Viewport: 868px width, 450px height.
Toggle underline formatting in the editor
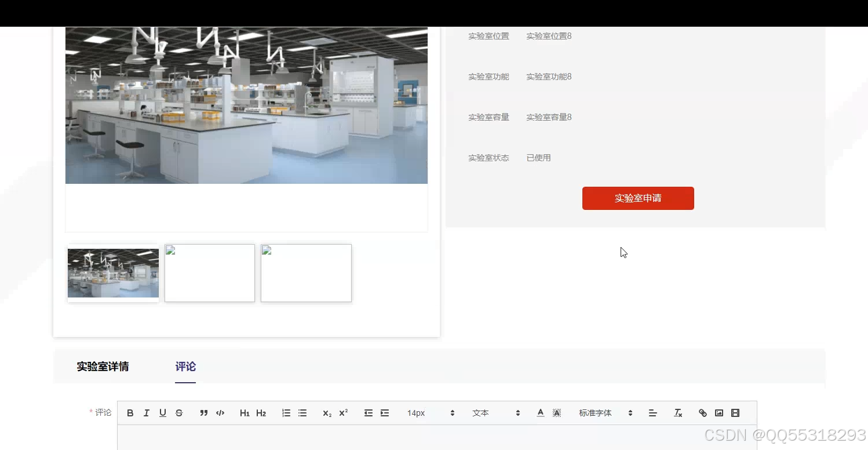click(x=162, y=412)
